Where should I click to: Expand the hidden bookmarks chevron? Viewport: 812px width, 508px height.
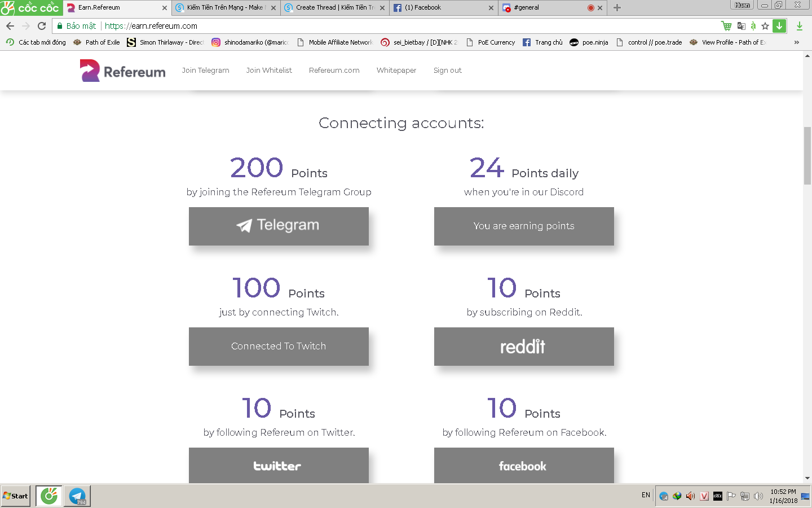pyautogui.click(x=796, y=42)
